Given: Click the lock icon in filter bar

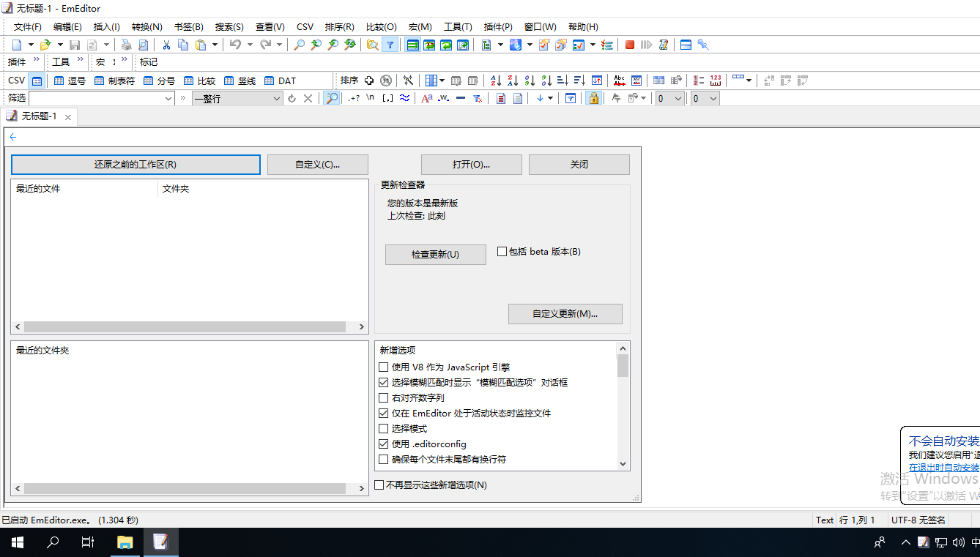Looking at the screenshot, I should [x=594, y=98].
